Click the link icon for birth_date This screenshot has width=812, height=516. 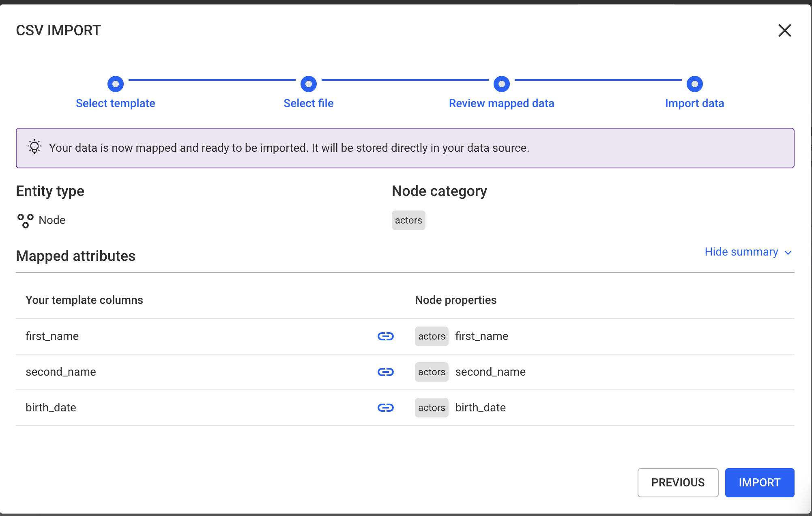[385, 408]
